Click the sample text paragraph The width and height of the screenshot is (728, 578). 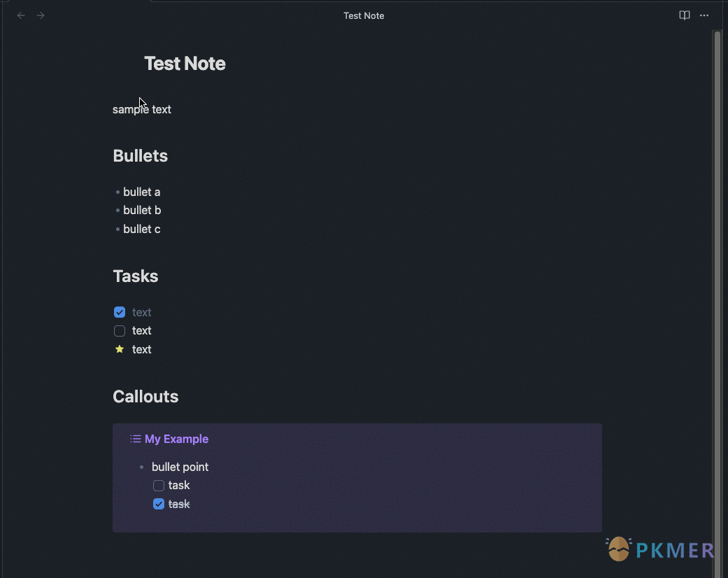coord(141,109)
